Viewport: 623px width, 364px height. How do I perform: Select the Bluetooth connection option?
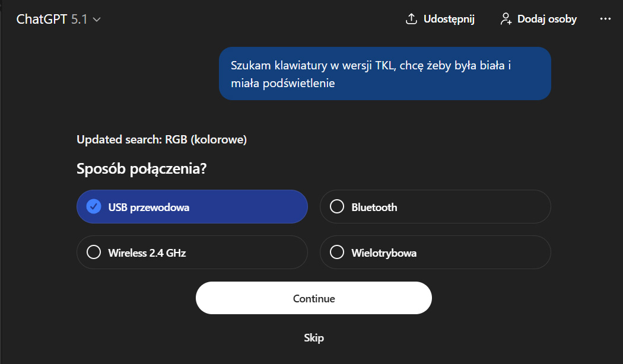(435, 207)
